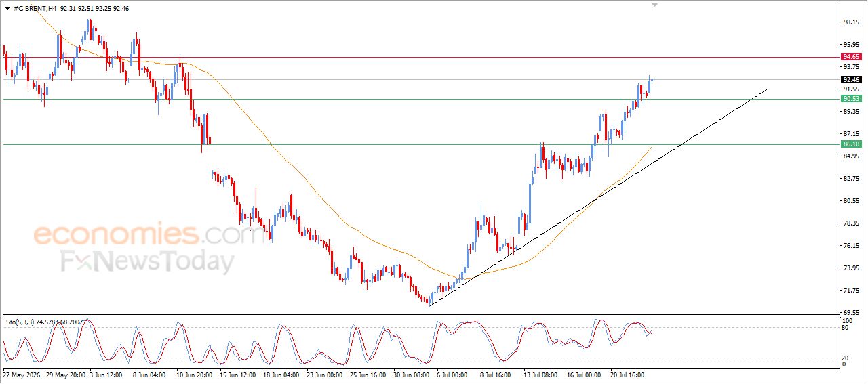This screenshot has height=384, width=868.
Task: Click the 78.35 price axis value
Action: [851, 223]
